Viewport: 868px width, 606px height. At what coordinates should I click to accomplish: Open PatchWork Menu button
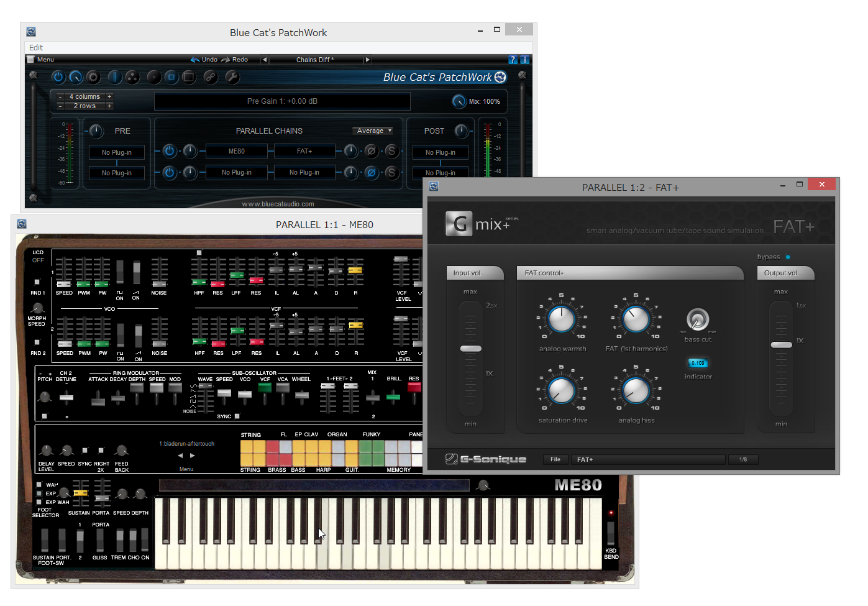pyautogui.click(x=41, y=60)
